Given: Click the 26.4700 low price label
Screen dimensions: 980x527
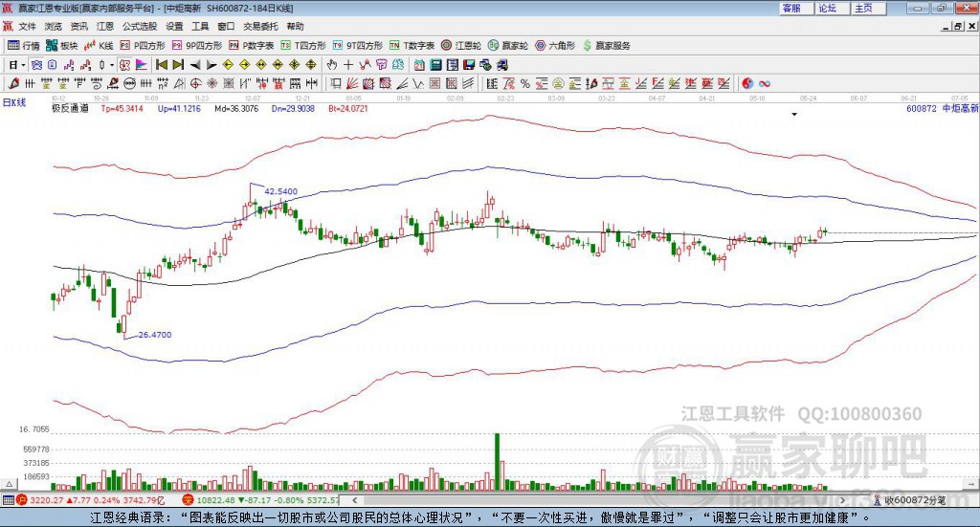Looking at the screenshot, I should (x=154, y=335).
